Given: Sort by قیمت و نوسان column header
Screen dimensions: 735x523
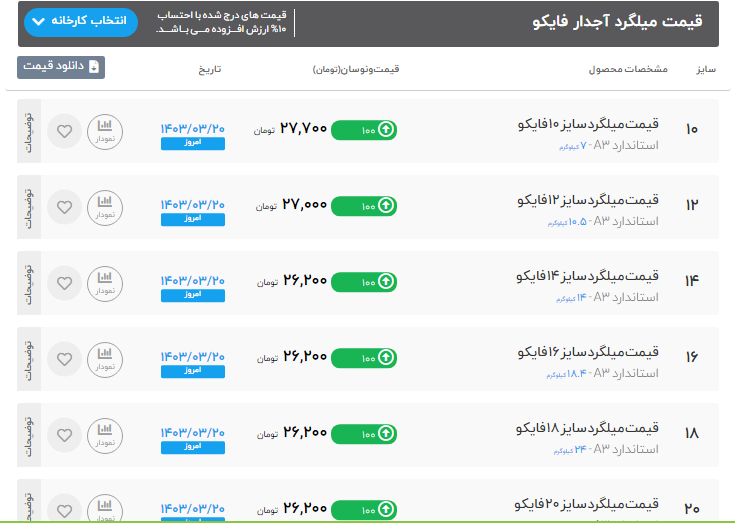Looking at the screenshot, I should pos(356,69).
